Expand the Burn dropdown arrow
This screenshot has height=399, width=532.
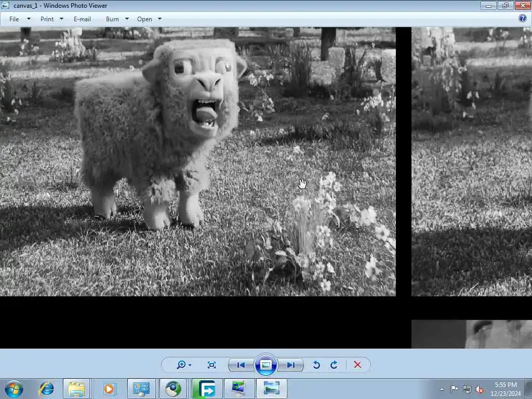click(127, 19)
